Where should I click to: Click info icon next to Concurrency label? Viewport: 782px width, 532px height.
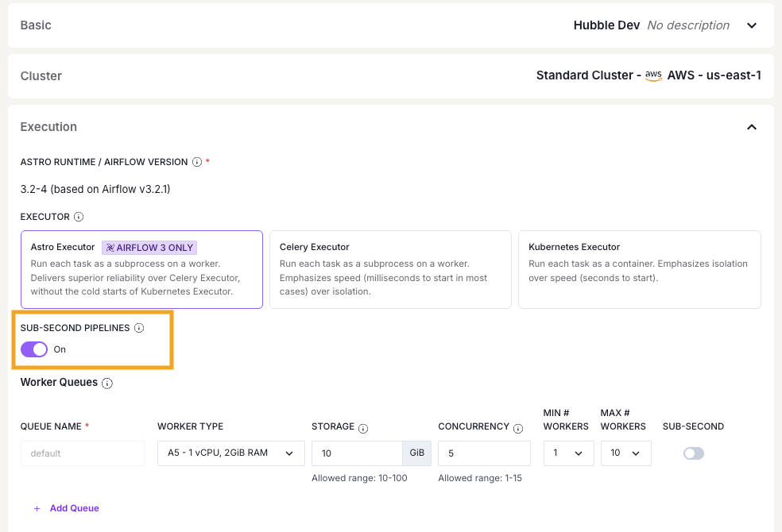[x=518, y=429]
